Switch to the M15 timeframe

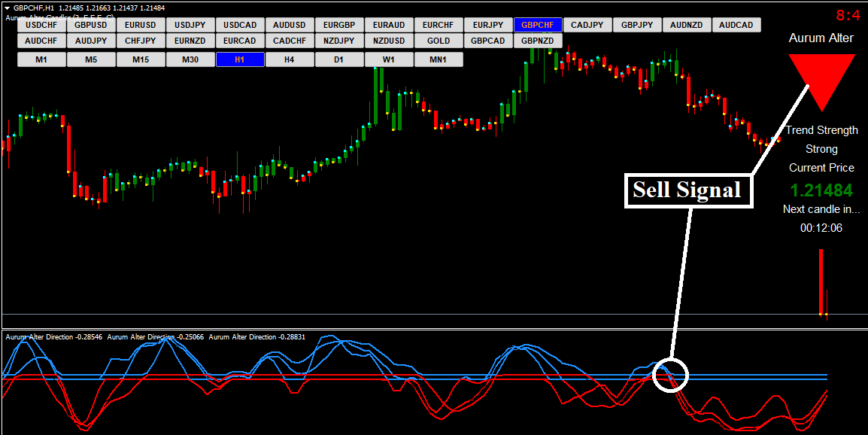[141, 59]
